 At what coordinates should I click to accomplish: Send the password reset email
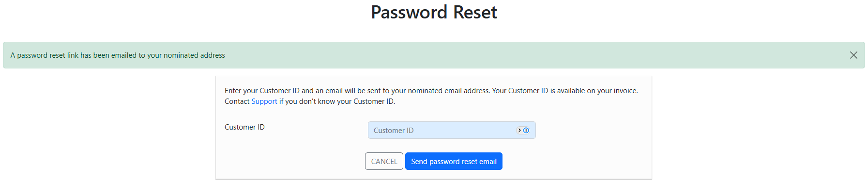tap(454, 161)
